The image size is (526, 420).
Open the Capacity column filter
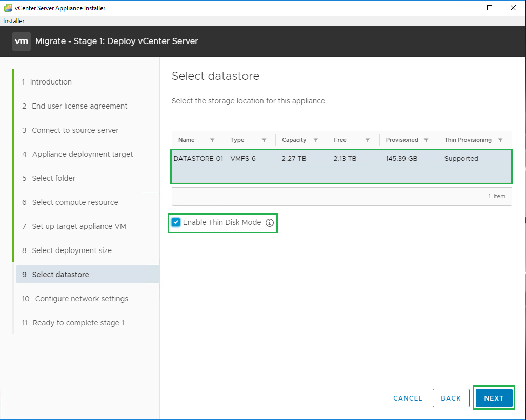point(316,140)
